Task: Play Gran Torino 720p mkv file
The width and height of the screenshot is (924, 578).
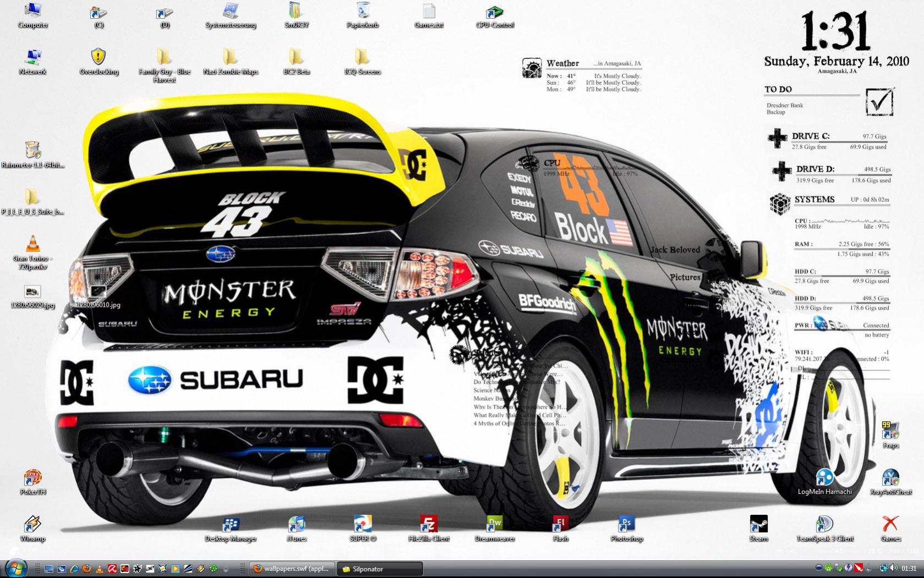Action: [33, 252]
